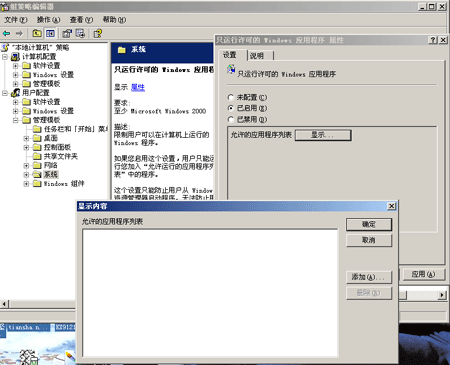This screenshot has width=450, height=365.
Task: Expand the Windows 组件 tree node
Action: click(26, 184)
